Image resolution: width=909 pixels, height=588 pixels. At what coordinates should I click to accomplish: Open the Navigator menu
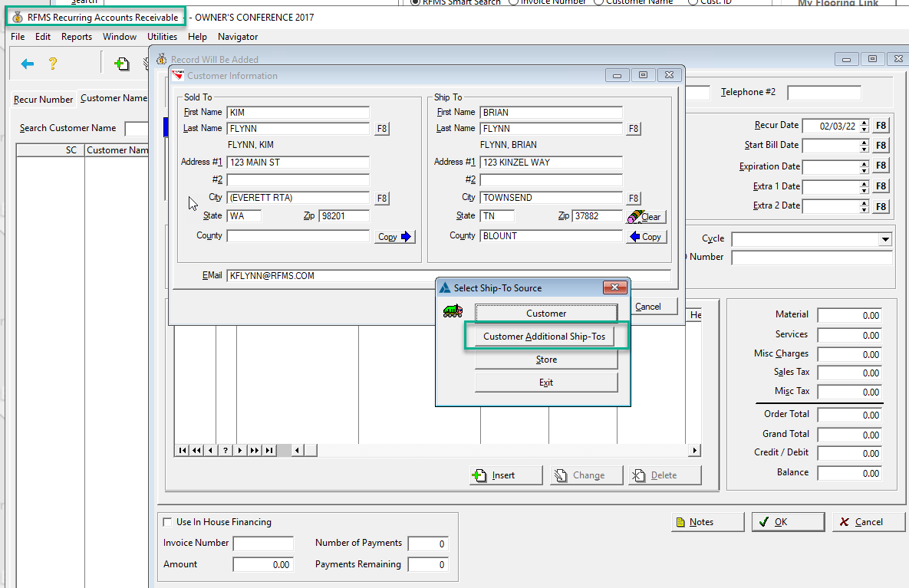(x=238, y=37)
